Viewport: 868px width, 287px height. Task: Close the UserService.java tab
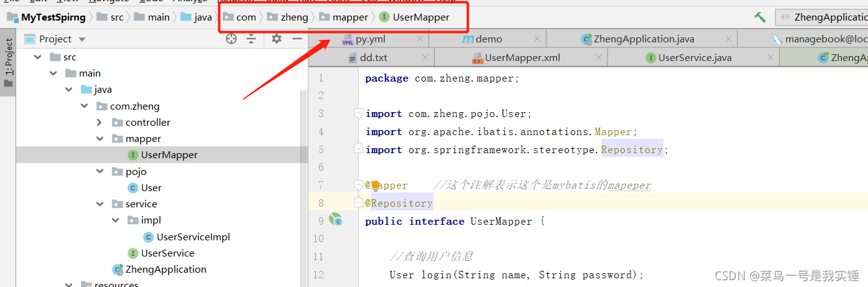(770, 57)
